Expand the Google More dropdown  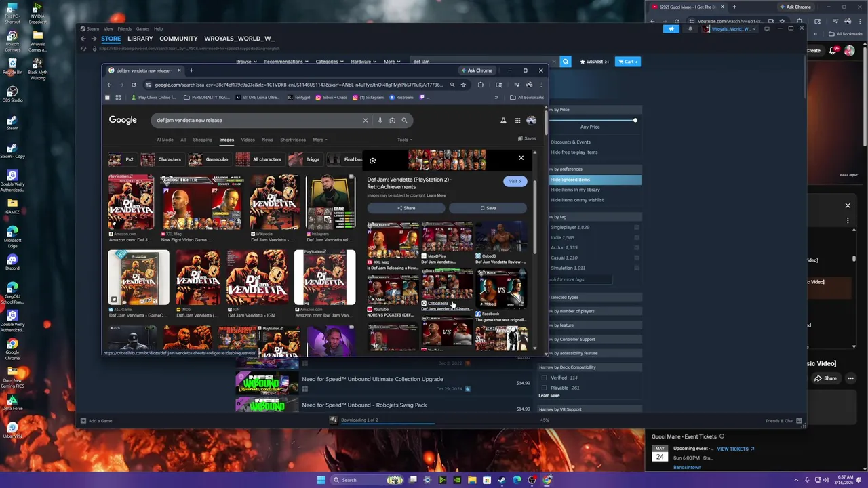click(x=319, y=140)
